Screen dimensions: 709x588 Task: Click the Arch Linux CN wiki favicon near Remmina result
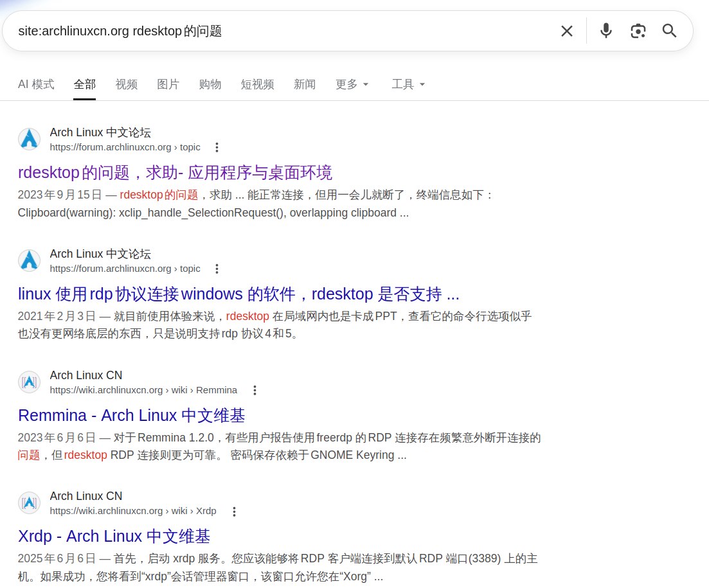point(29,382)
